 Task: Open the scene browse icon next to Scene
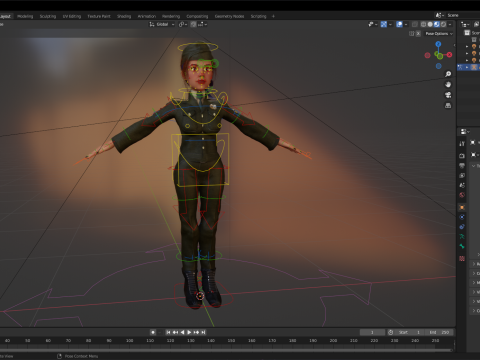439,15
